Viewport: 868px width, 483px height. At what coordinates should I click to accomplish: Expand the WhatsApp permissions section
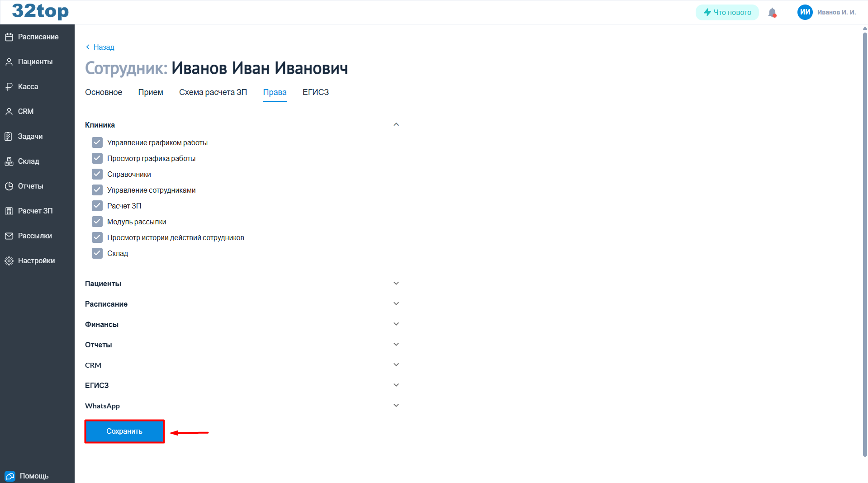tap(396, 406)
